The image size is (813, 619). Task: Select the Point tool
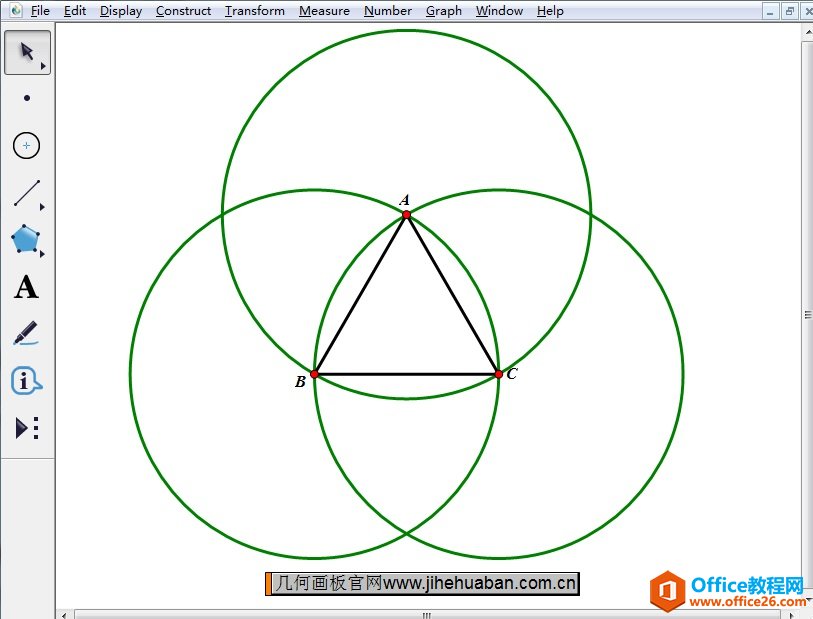click(x=27, y=98)
